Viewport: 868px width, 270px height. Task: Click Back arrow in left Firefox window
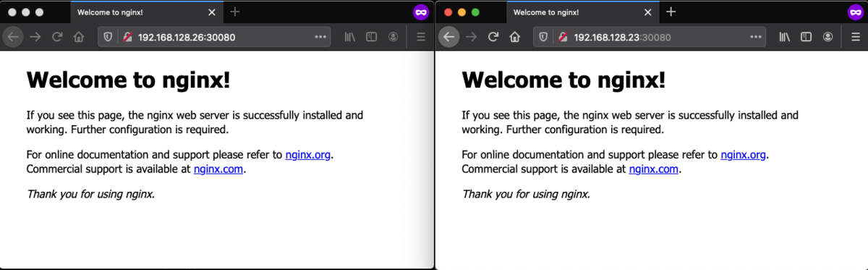(13, 37)
